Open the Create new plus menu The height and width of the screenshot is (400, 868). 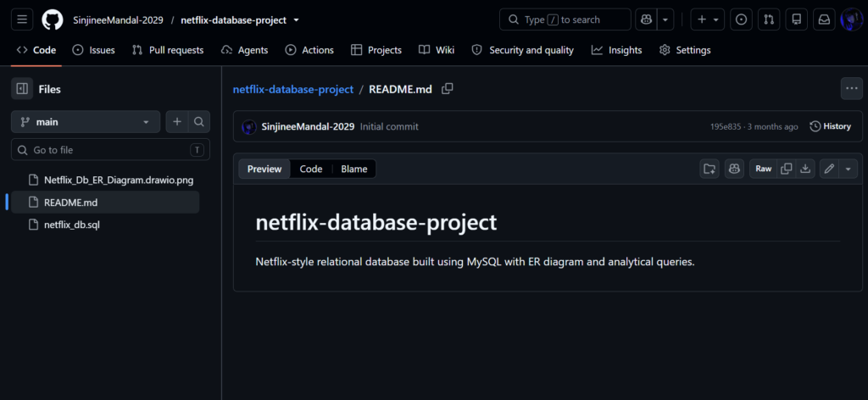[708, 19]
